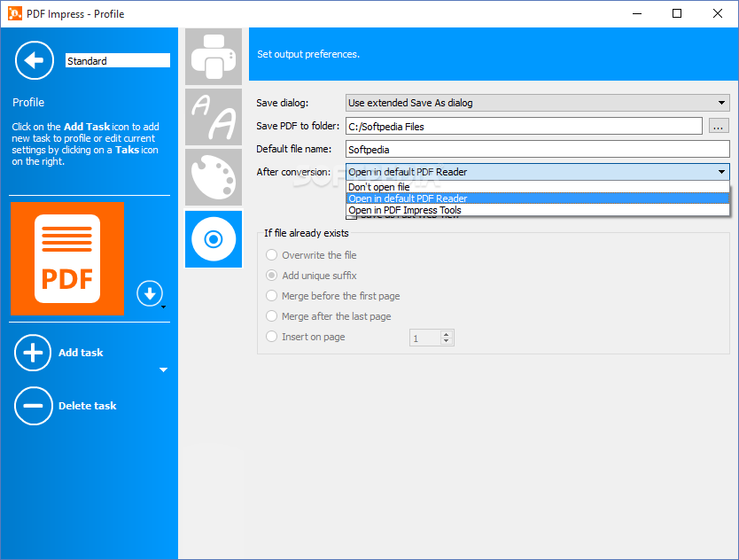This screenshot has width=739, height=560.
Task: Click the Save PDF to folder field
Action: (x=524, y=127)
